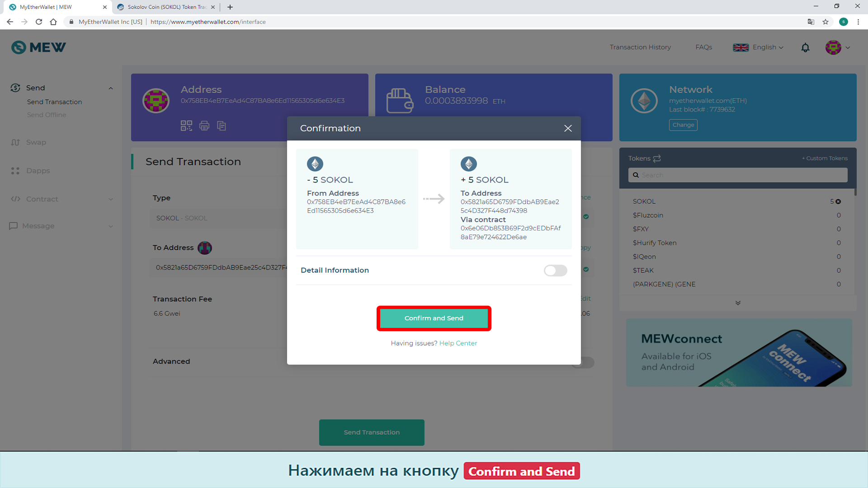868x488 pixels.
Task: Click the MEWconnect banner
Action: 739,353
